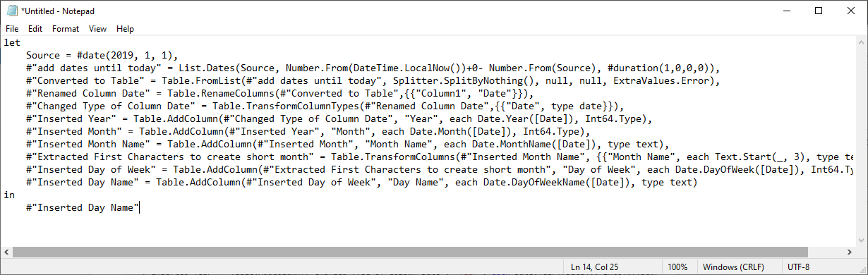
Task: Click the 'let' keyword on first line
Action: 12,42
